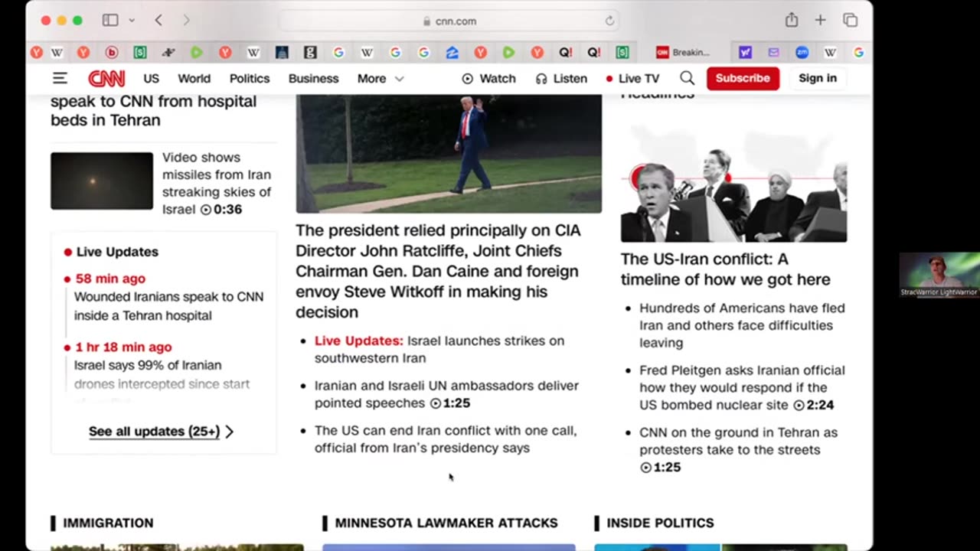980x551 pixels.
Task: Open the US-Iran timeline collage image
Action: (733, 184)
